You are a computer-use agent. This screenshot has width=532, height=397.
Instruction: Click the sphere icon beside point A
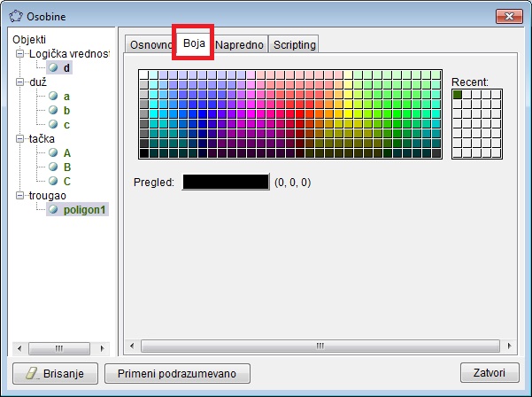pyautogui.click(x=53, y=152)
